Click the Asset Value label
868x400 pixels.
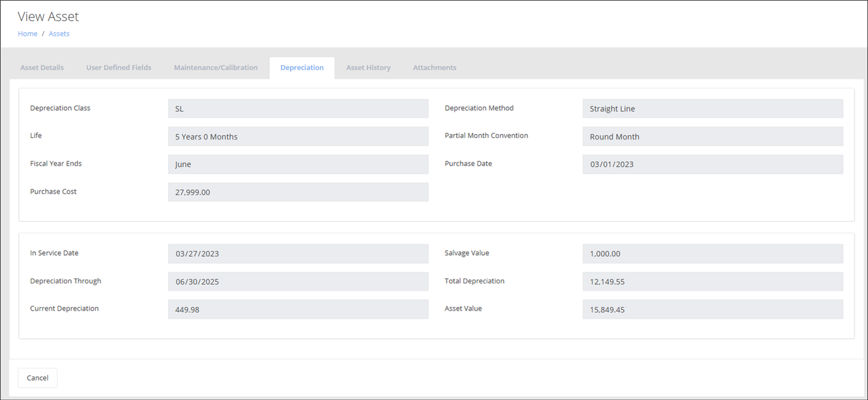[x=463, y=308]
